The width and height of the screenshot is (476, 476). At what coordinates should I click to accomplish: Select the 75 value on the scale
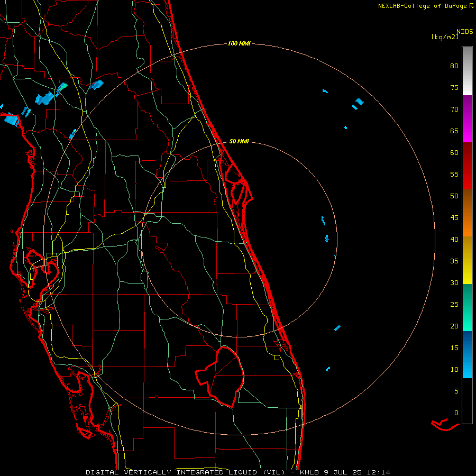(x=454, y=87)
